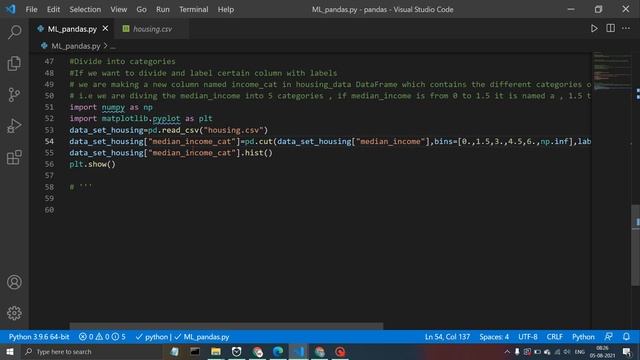Open the Search view in activity bar

pos(14,32)
